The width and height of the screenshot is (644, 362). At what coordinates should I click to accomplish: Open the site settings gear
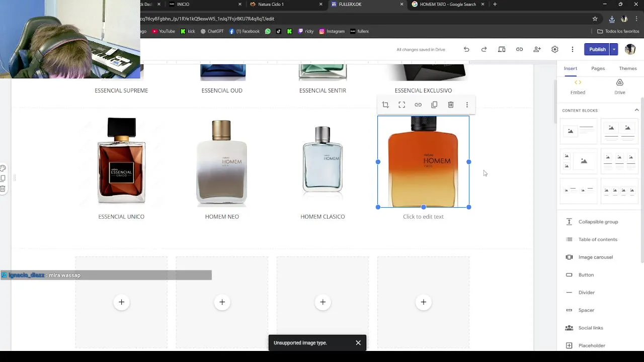click(554, 49)
